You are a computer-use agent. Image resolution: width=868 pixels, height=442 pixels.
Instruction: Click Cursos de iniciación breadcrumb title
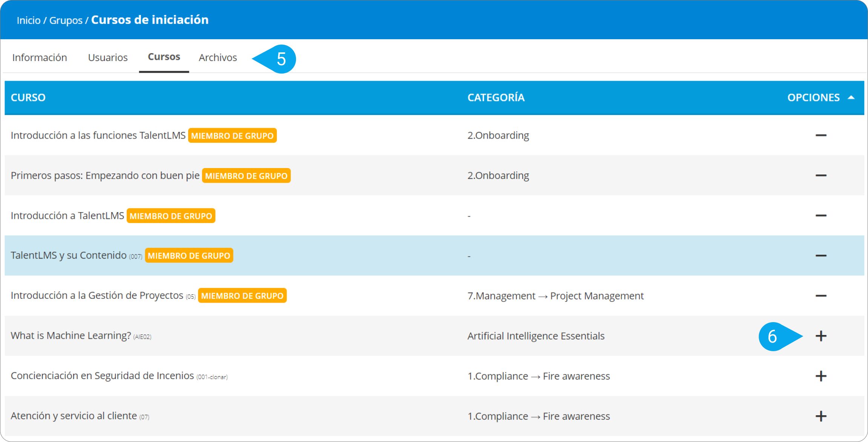tap(150, 20)
